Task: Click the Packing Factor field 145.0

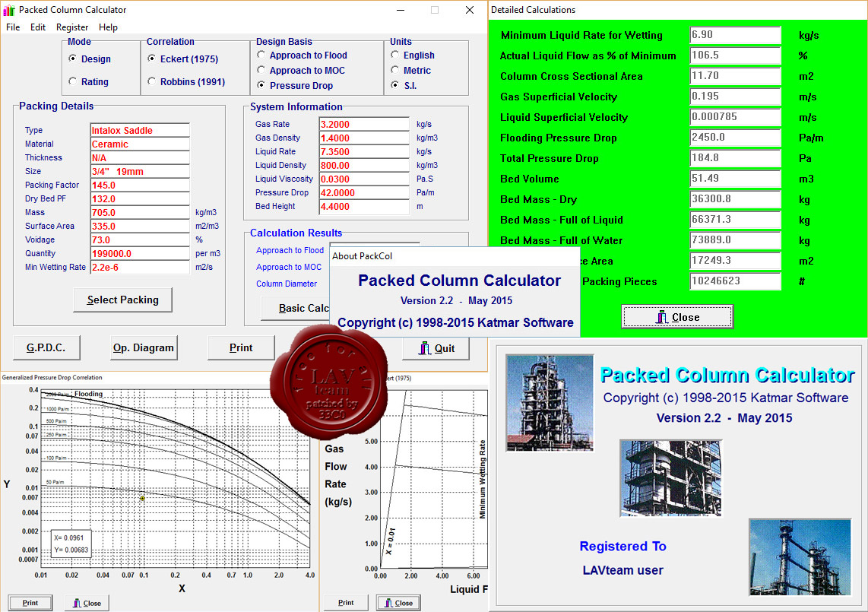Action: click(140, 185)
